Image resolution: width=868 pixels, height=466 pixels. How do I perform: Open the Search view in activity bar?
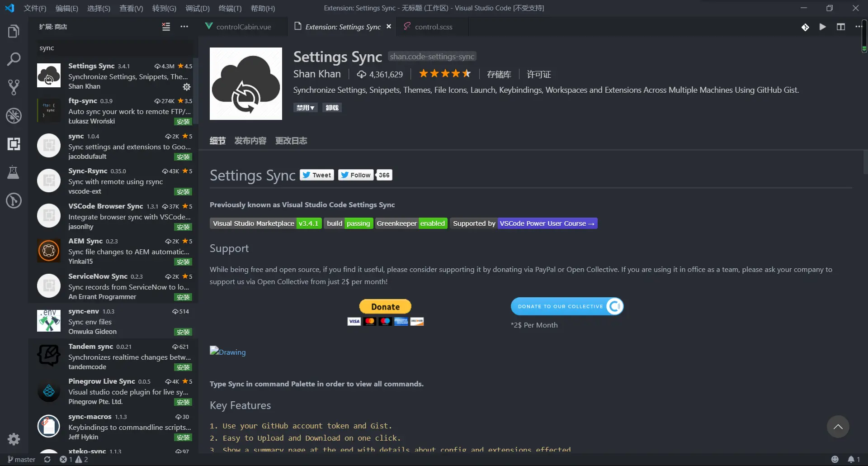[14, 59]
